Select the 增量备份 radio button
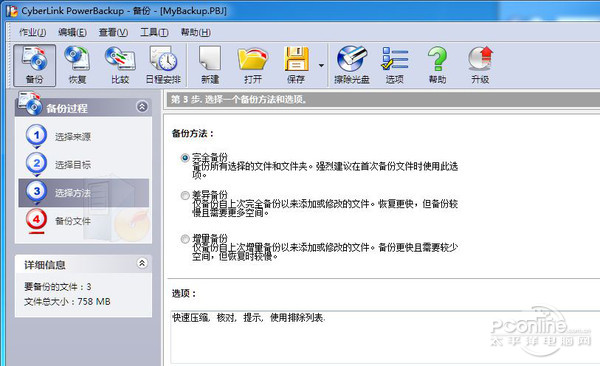The height and width of the screenshot is (366, 600). (x=185, y=239)
